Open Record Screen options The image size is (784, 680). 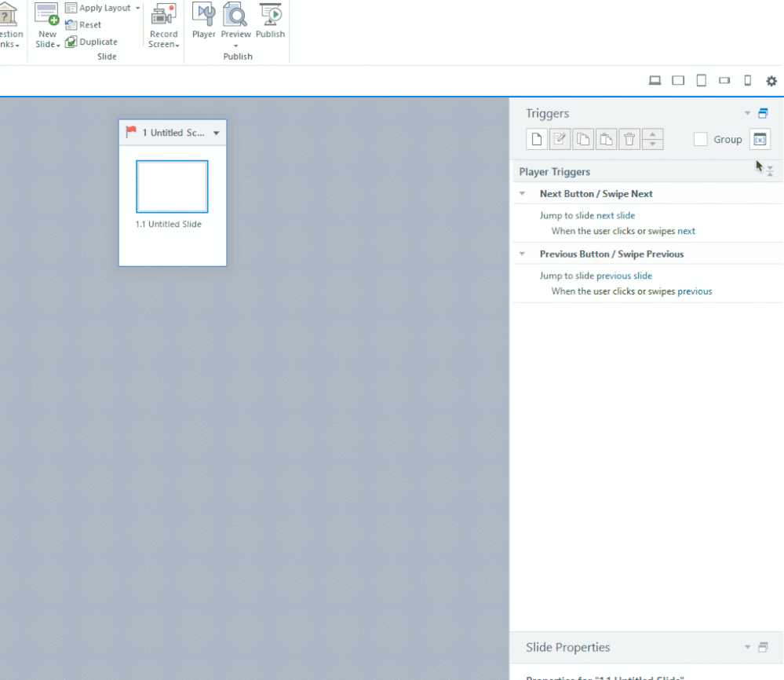163,25
